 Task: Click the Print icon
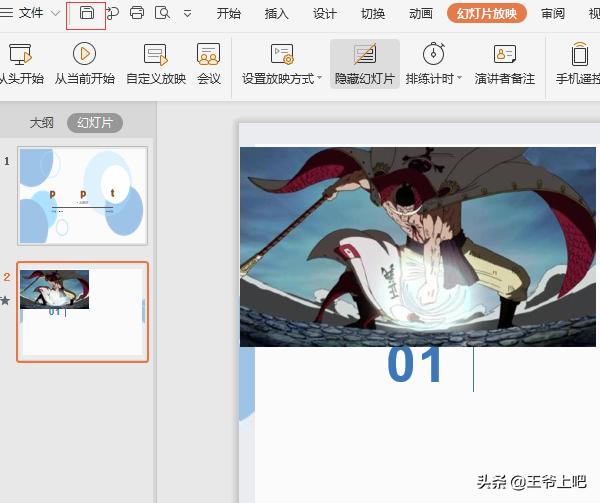click(x=137, y=14)
